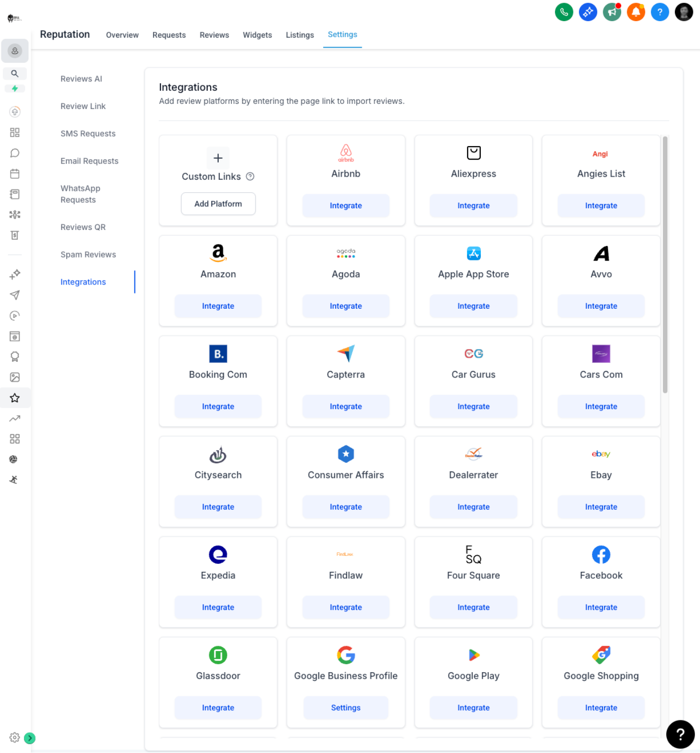Open the notifications bell icon

tap(636, 12)
